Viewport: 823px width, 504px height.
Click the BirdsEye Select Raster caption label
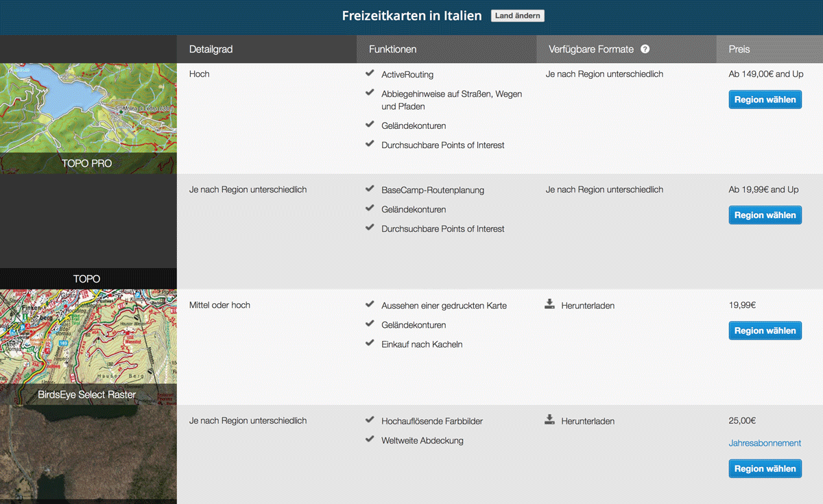click(87, 395)
